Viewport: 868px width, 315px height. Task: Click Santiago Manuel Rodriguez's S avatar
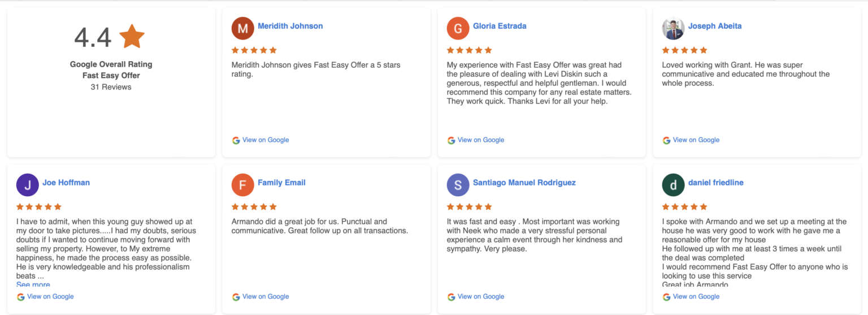click(x=458, y=185)
